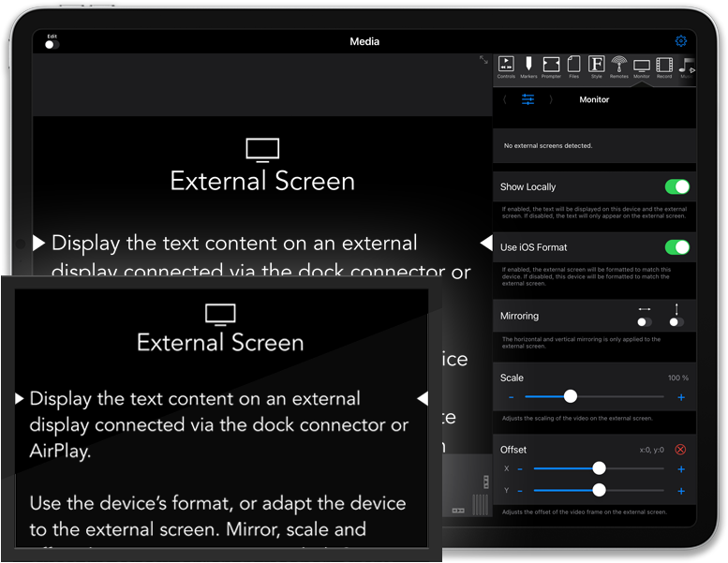Click the blue sliders settings icon
The height and width of the screenshot is (563, 728).
[527, 99]
